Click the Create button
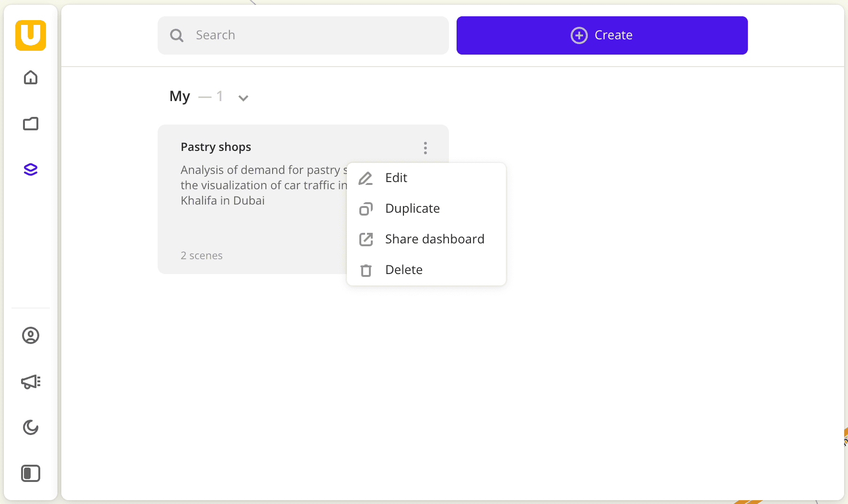This screenshot has height=504, width=848. (602, 35)
